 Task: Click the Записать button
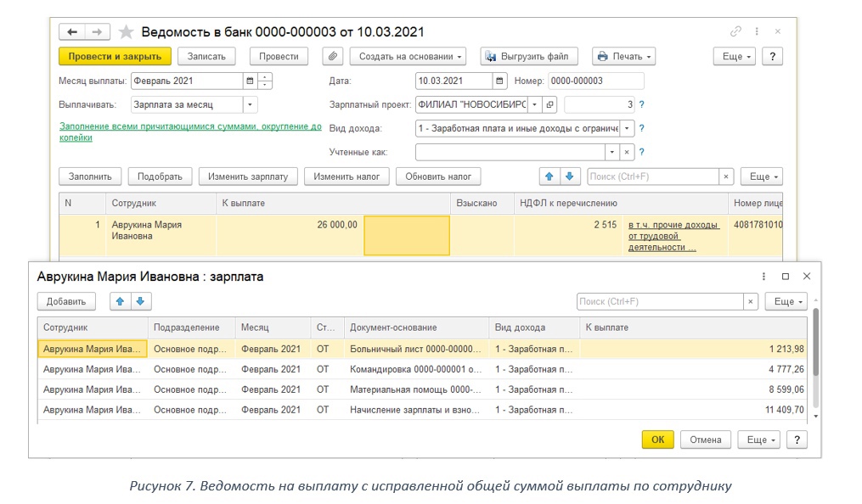click(206, 56)
